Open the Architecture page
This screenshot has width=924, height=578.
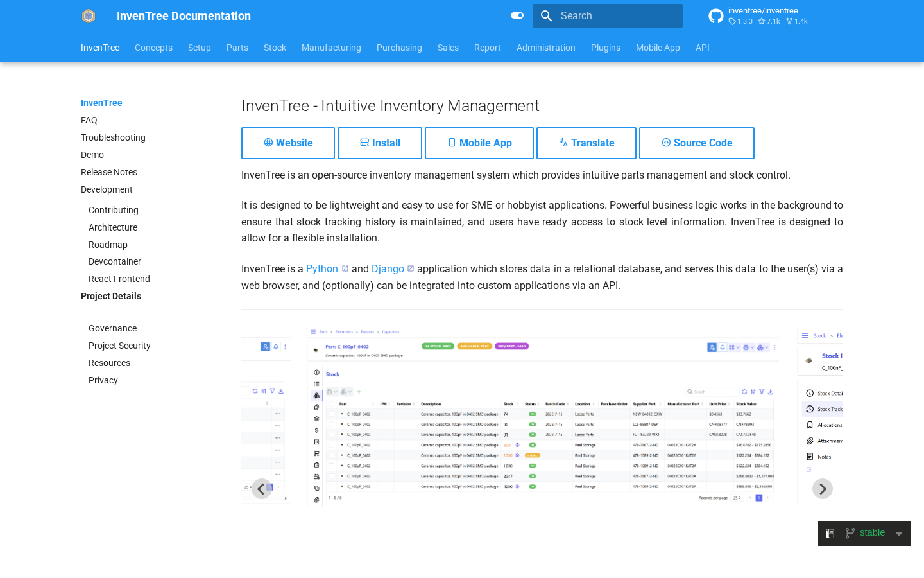click(113, 227)
